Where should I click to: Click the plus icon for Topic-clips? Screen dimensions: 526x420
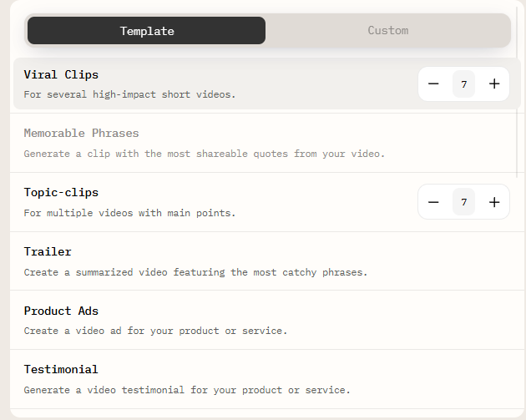[494, 202]
